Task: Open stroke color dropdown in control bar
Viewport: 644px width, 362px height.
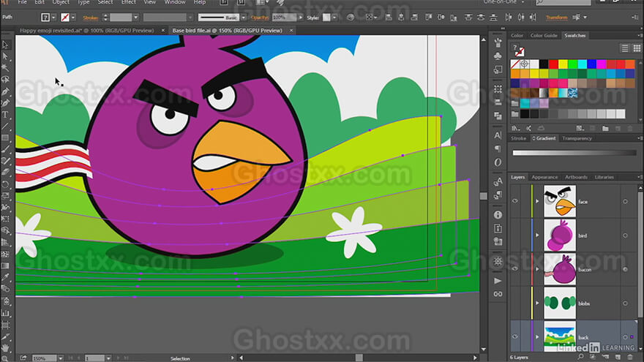Action: click(73, 18)
